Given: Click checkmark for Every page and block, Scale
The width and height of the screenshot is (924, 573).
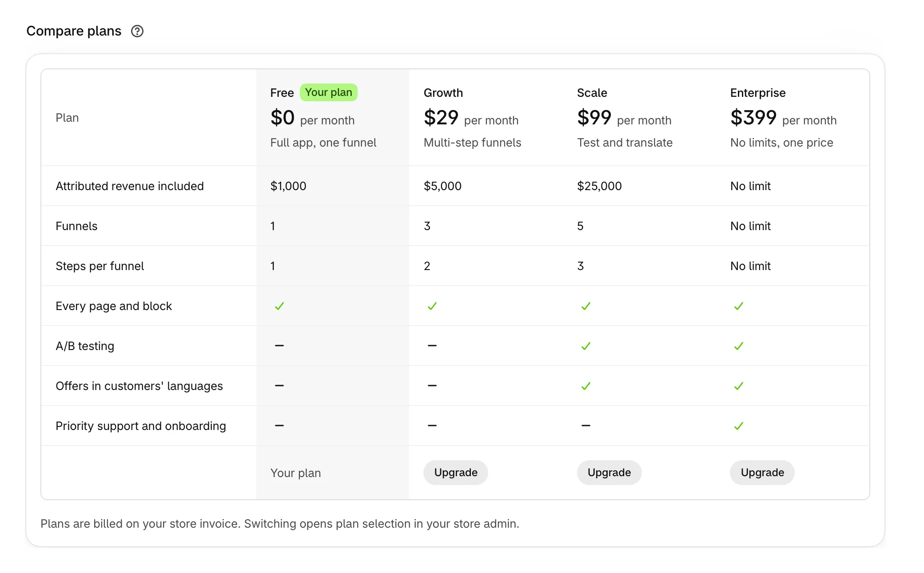Looking at the screenshot, I should tap(586, 306).
